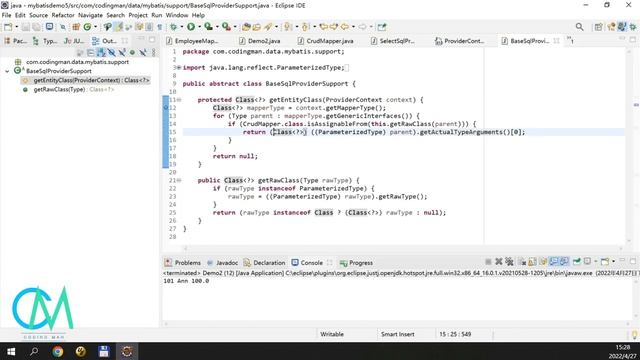Click the Pin editor toolbar icon
The image size is (640, 360).
382,27
